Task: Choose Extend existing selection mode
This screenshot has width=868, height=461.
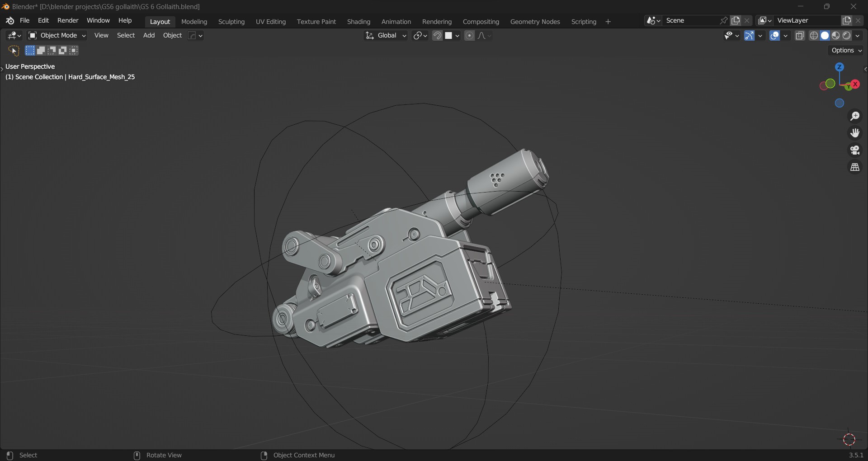Action: (x=41, y=51)
